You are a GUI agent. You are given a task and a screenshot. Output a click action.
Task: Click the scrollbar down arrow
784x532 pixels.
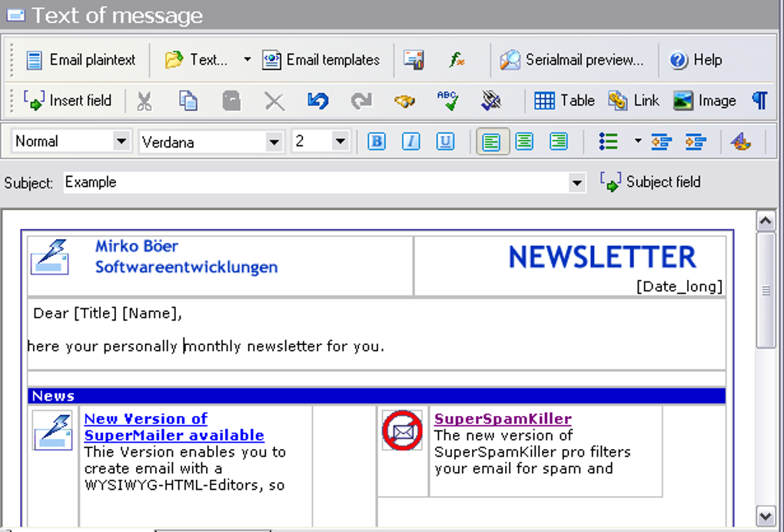tap(766, 515)
